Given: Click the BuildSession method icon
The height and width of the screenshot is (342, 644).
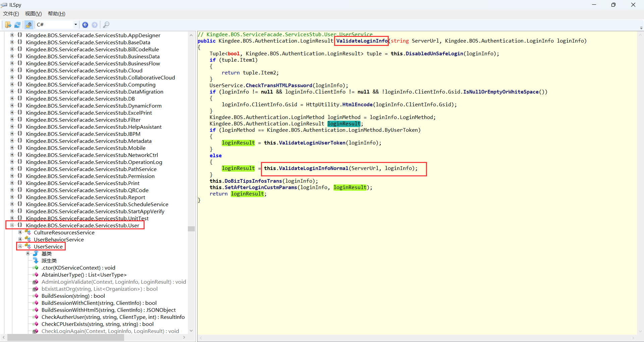Looking at the screenshot, I should pyautogui.click(x=36, y=296).
